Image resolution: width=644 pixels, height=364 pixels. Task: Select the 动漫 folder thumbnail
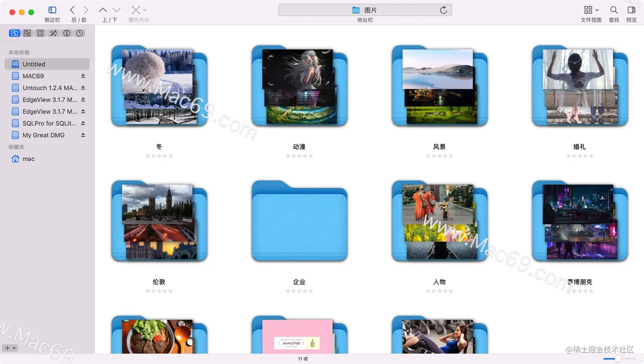[299, 87]
